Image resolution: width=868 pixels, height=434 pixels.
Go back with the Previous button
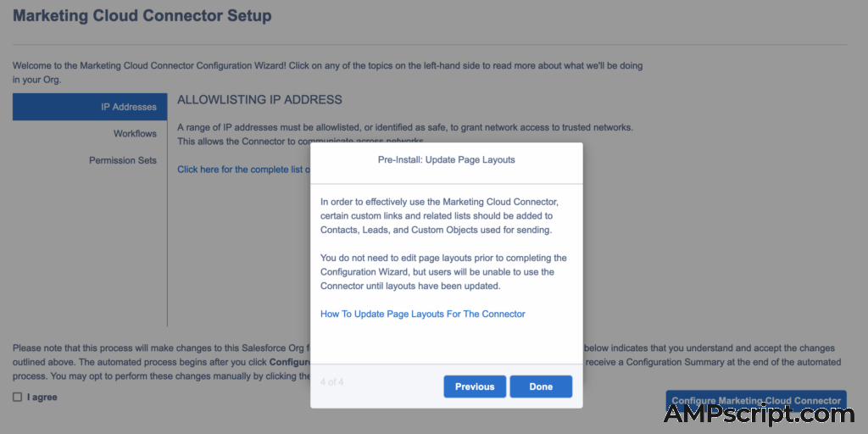475,387
